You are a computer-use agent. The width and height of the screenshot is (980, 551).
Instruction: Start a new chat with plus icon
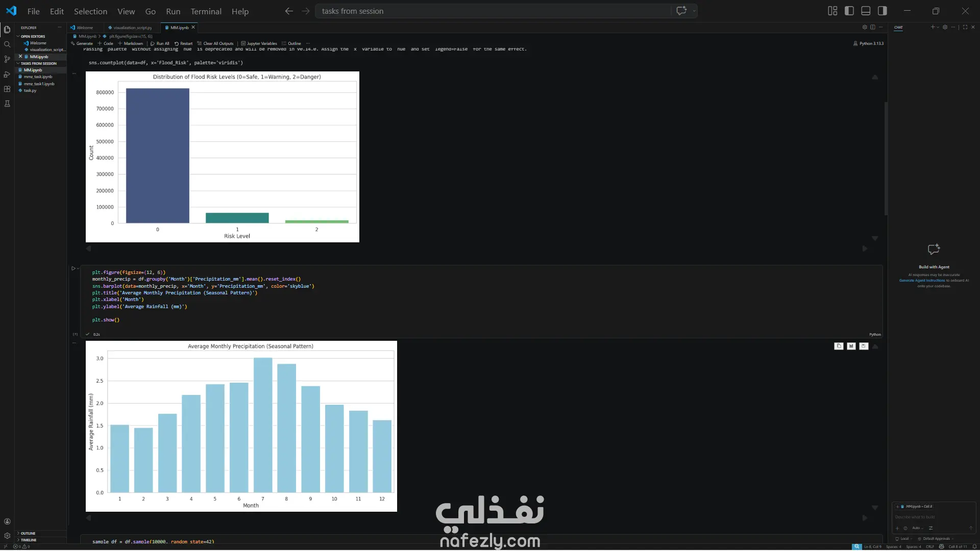pyautogui.click(x=933, y=28)
